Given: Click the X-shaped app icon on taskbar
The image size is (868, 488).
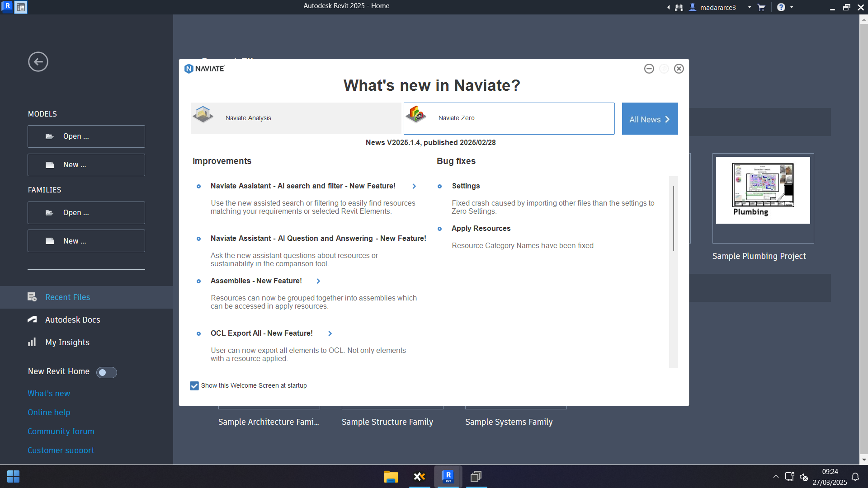Looking at the screenshot, I should tap(420, 476).
